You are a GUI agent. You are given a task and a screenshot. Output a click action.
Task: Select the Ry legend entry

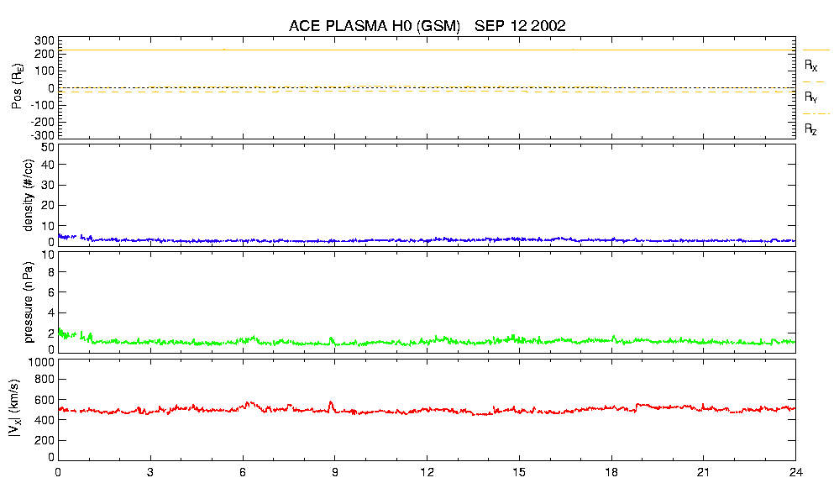click(810, 97)
